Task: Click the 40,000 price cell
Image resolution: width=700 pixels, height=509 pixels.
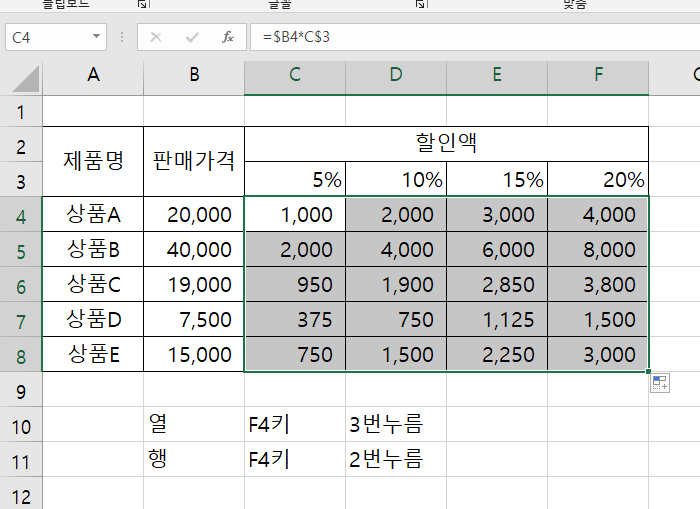Action: 194,249
